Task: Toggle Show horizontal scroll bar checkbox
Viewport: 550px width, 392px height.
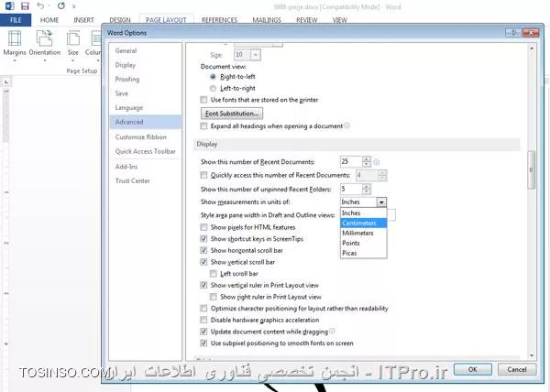Action: 203,250
